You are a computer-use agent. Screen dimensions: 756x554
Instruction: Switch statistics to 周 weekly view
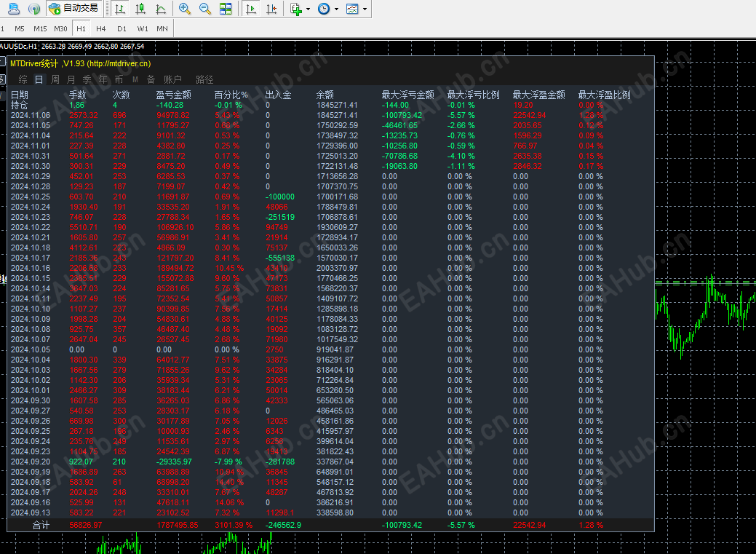[x=55, y=79]
